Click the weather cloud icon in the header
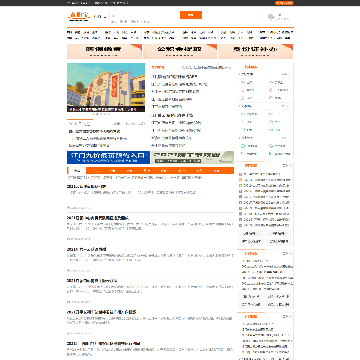 pos(271,17)
